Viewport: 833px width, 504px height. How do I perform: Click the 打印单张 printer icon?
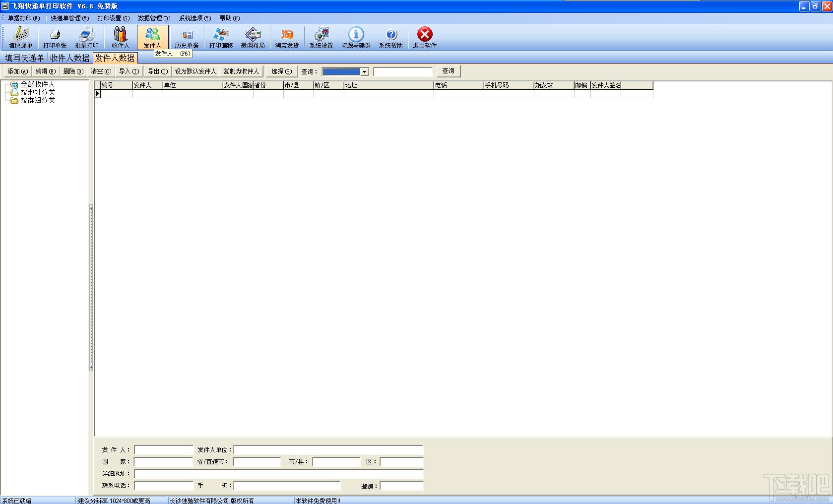[55, 38]
